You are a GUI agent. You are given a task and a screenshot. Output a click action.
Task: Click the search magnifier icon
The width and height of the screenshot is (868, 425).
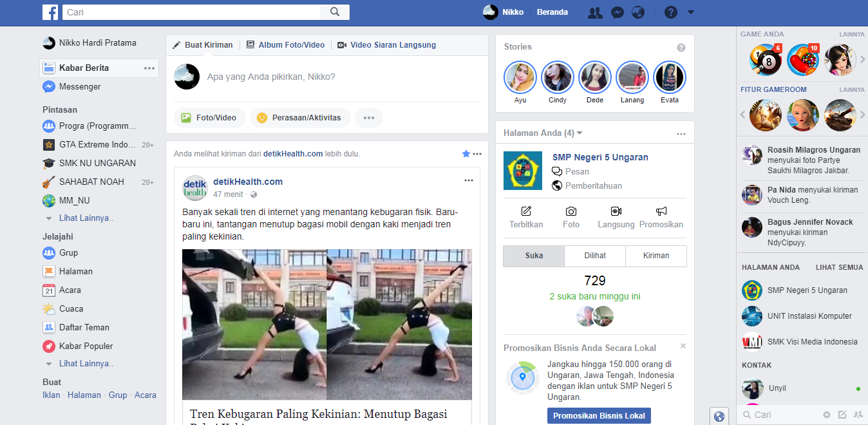tap(335, 12)
